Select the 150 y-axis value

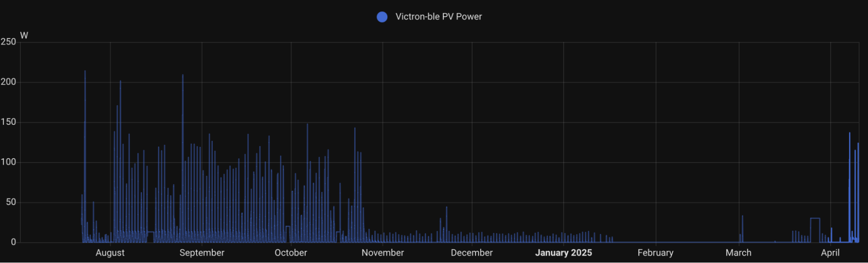(8, 122)
